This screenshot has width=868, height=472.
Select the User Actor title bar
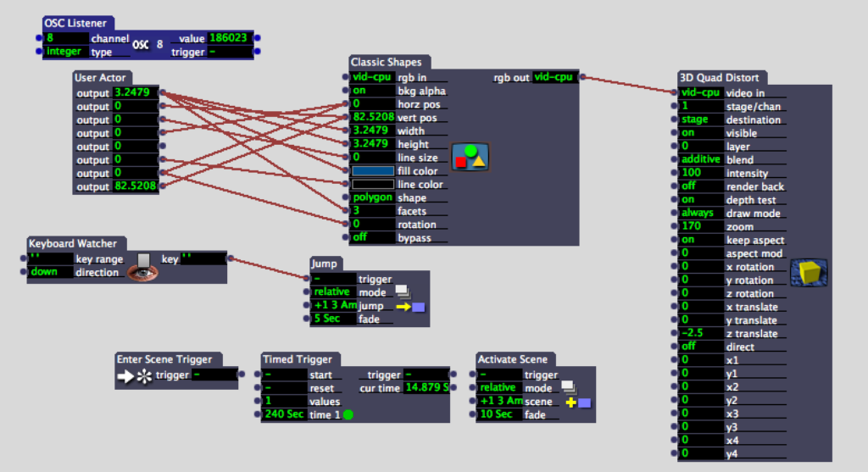point(101,78)
